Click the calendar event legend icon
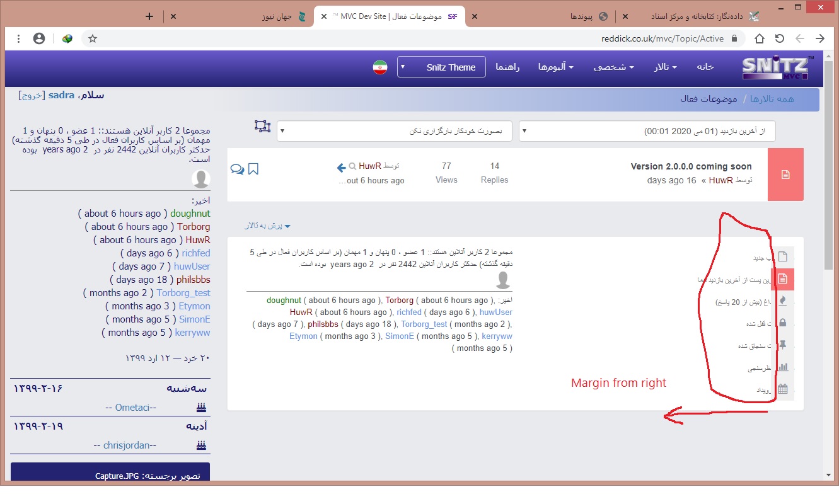Screen dimensions: 839x504 (x=783, y=389)
